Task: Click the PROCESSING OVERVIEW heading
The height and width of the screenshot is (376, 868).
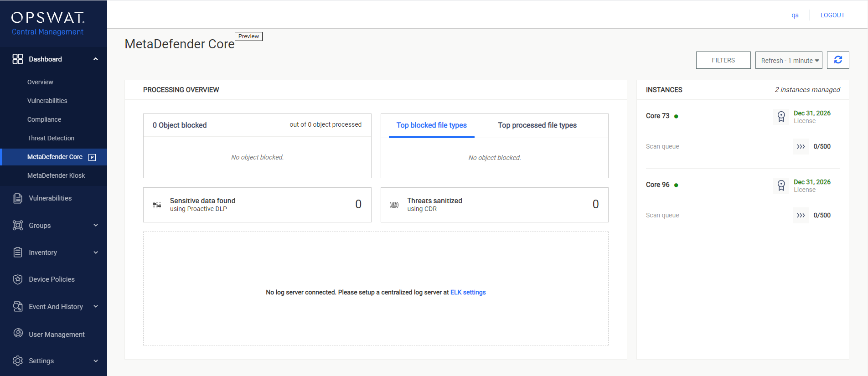Action: 181,90
